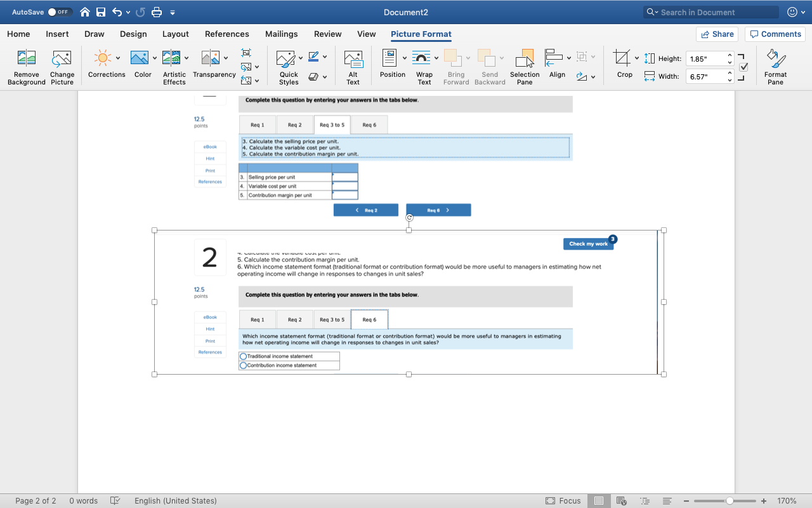Expand the Transparency dropdown arrow
The image size is (812, 508).
click(x=225, y=58)
